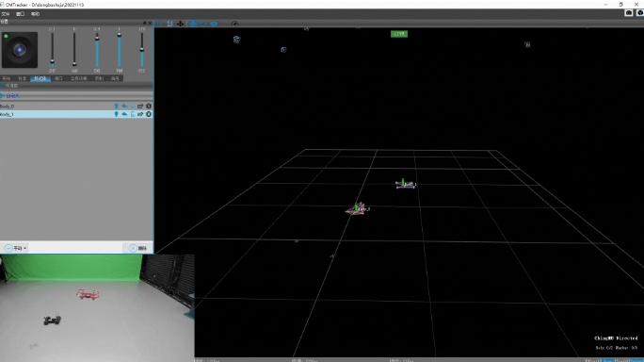Click the speedometer gauge icon in viewport toolbar

tap(234, 24)
